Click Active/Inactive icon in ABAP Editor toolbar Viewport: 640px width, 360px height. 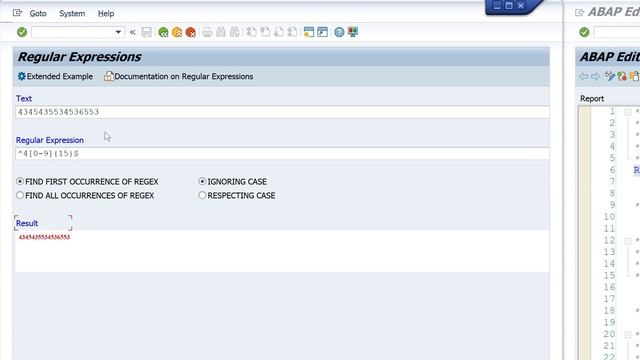pyautogui.click(x=622, y=76)
